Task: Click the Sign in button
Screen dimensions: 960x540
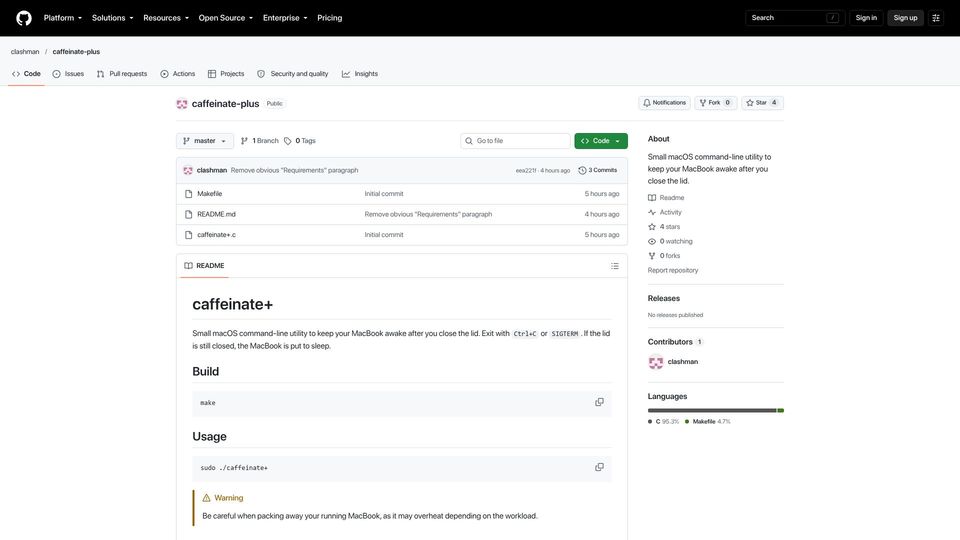Action: point(866,18)
